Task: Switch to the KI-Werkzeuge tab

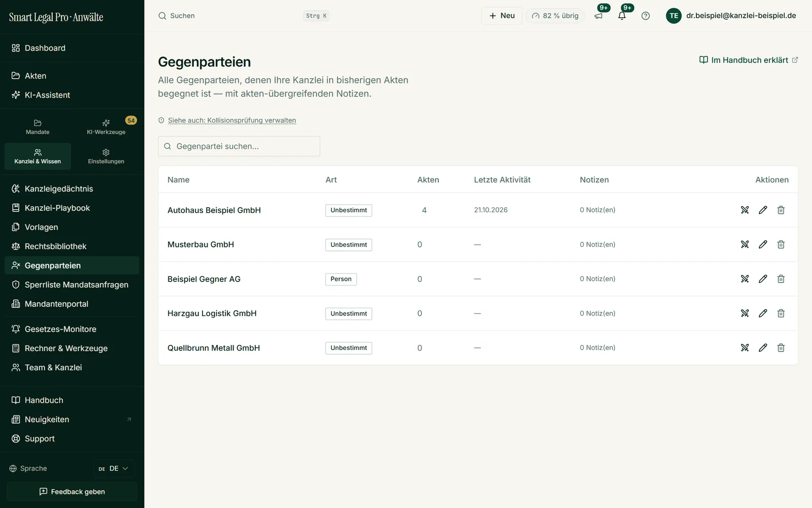Action: 106,127
